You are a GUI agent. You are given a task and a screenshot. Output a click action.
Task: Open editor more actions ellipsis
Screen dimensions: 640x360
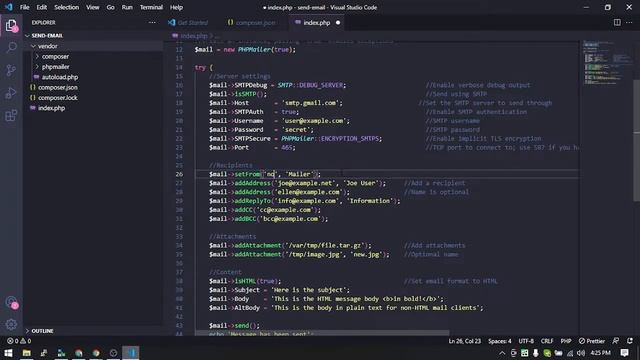coord(629,22)
